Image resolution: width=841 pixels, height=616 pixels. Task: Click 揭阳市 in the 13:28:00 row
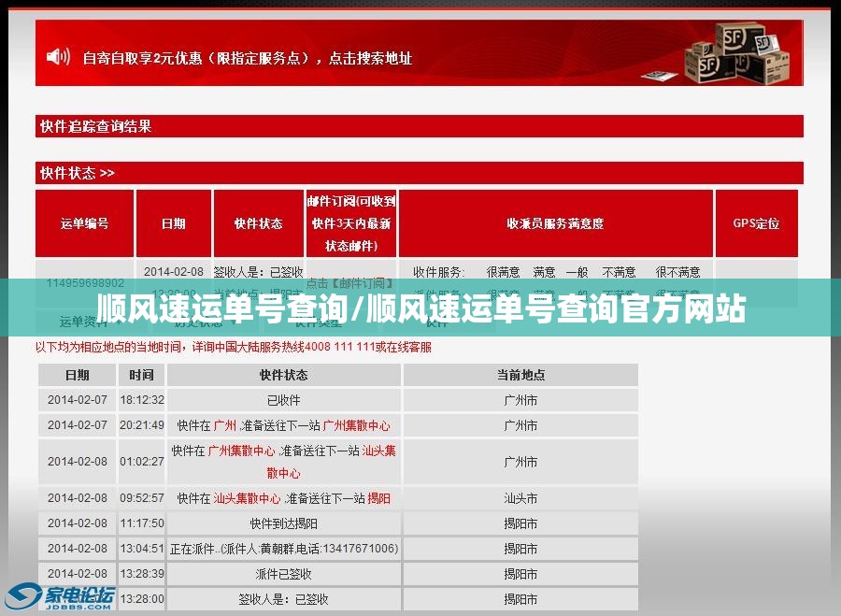[x=520, y=599]
